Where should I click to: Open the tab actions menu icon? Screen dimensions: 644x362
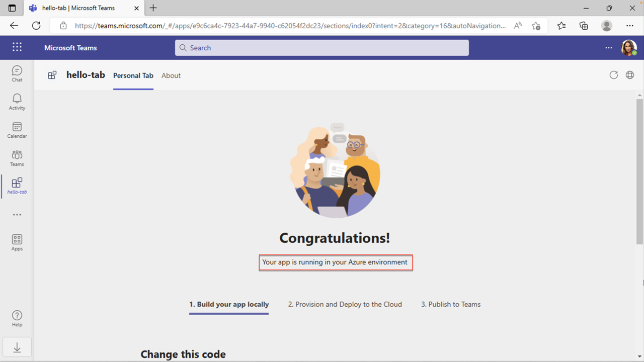coord(12,8)
